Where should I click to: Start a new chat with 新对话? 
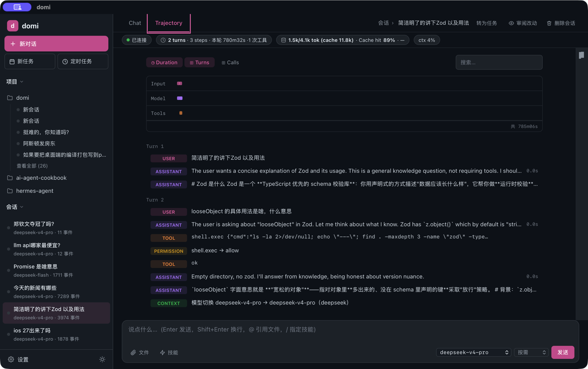[x=57, y=44]
